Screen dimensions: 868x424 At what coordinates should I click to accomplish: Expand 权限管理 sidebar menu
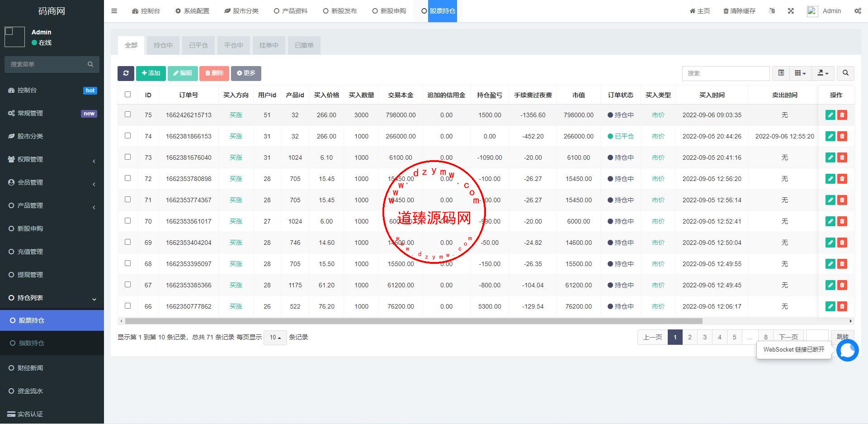(x=52, y=159)
